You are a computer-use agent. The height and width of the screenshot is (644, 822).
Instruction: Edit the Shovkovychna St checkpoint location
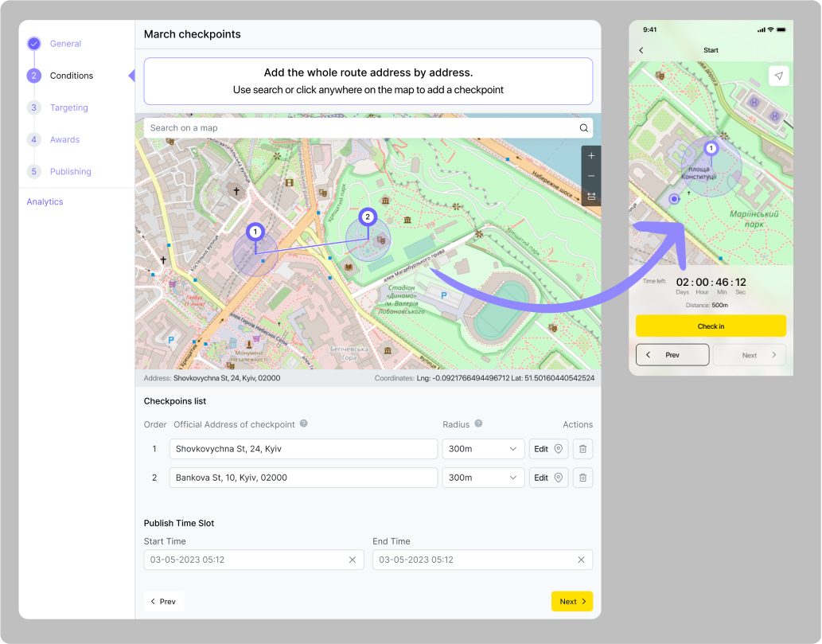tap(548, 449)
